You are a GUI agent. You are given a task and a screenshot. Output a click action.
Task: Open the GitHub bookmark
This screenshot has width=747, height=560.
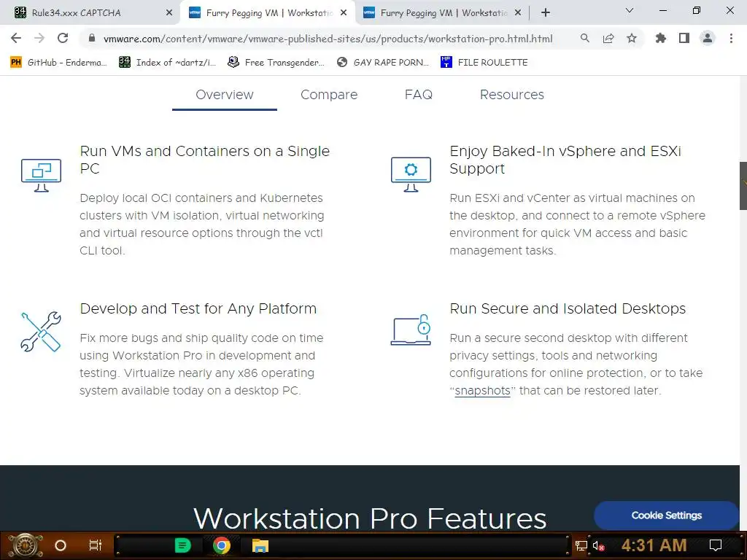58,63
